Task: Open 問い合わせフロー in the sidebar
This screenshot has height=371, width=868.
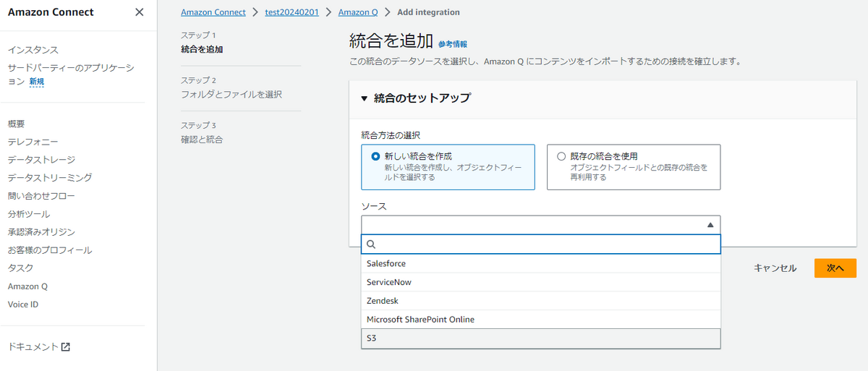Action: [x=41, y=196]
